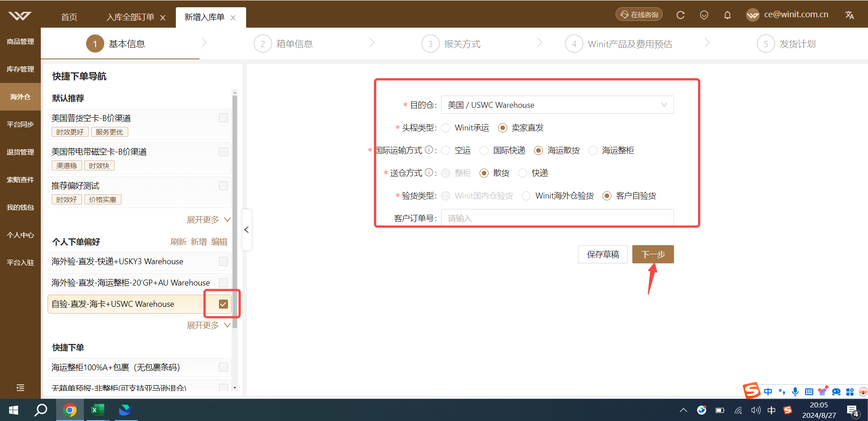Switch to 入库全部订单 tab
Screen dimensions: 868x421
click(x=131, y=17)
